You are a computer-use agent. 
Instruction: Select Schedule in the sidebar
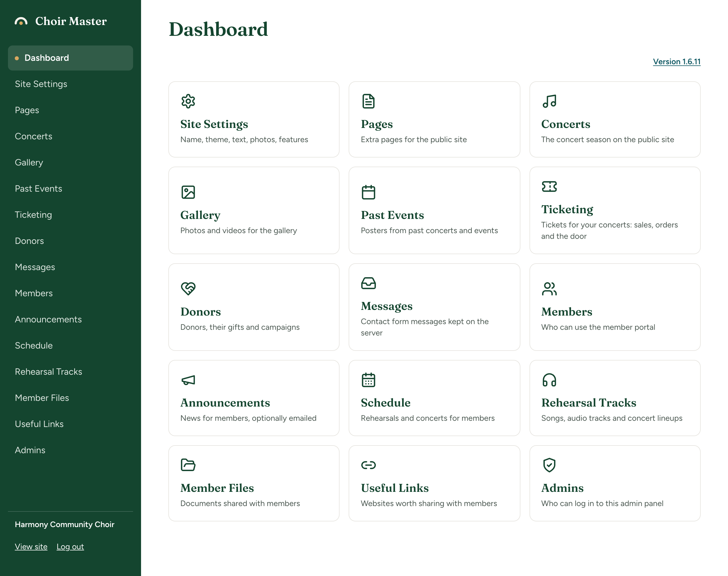(x=70, y=345)
